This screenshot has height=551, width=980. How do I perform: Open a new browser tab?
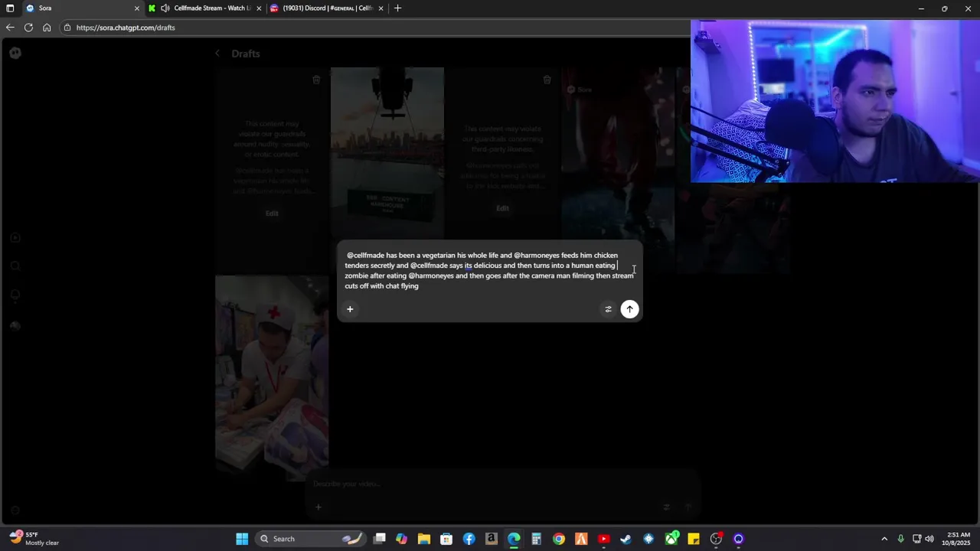(397, 8)
